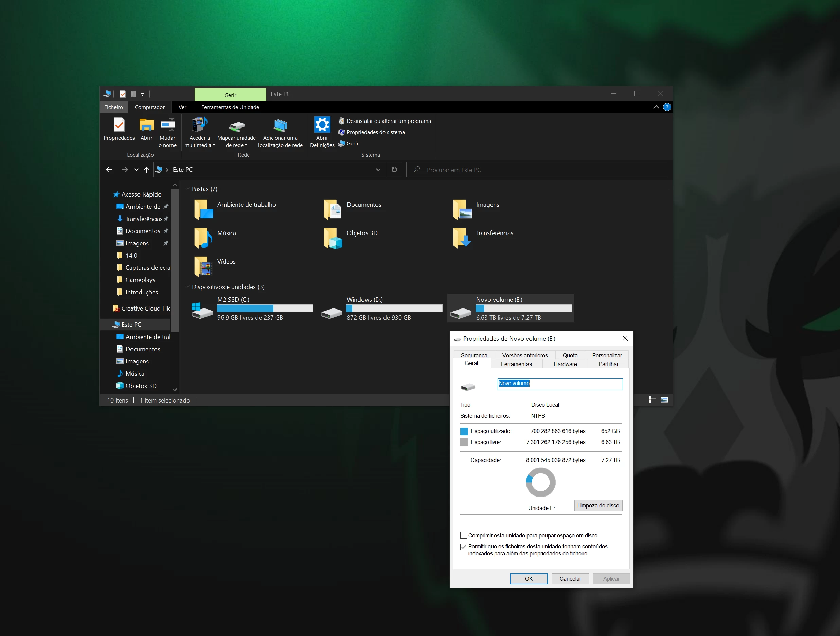Collapse the ribbon with the chevron
Viewport: 840px width, 636px height.
pyautogui.click(x=656, y=107)
